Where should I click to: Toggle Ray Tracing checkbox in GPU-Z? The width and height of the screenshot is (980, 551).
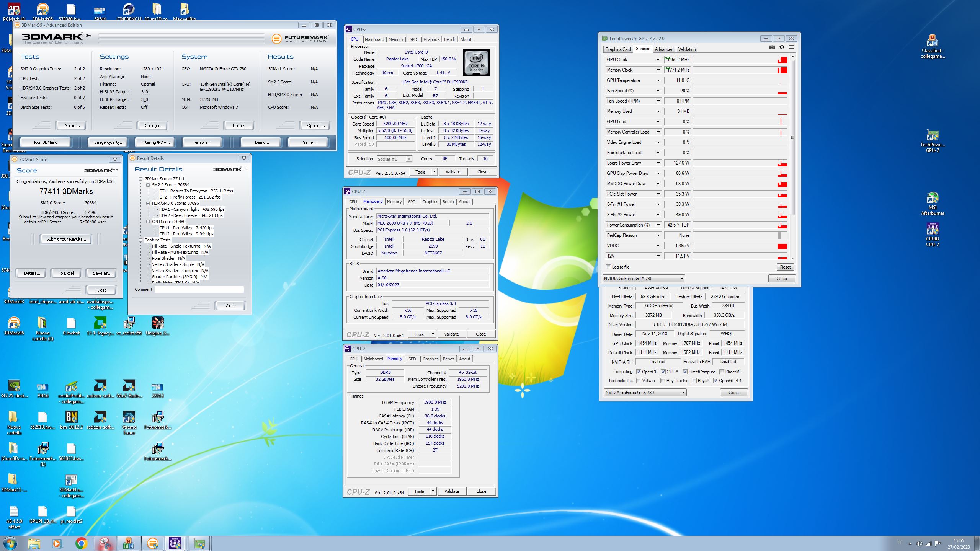(663, 381)
